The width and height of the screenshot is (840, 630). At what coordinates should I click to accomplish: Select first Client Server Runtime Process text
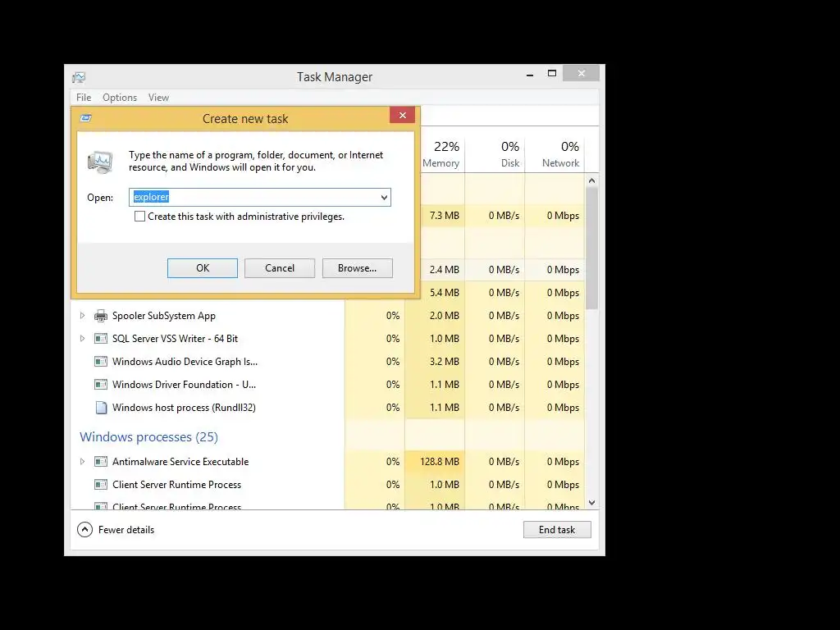click(x=177, y=484)
